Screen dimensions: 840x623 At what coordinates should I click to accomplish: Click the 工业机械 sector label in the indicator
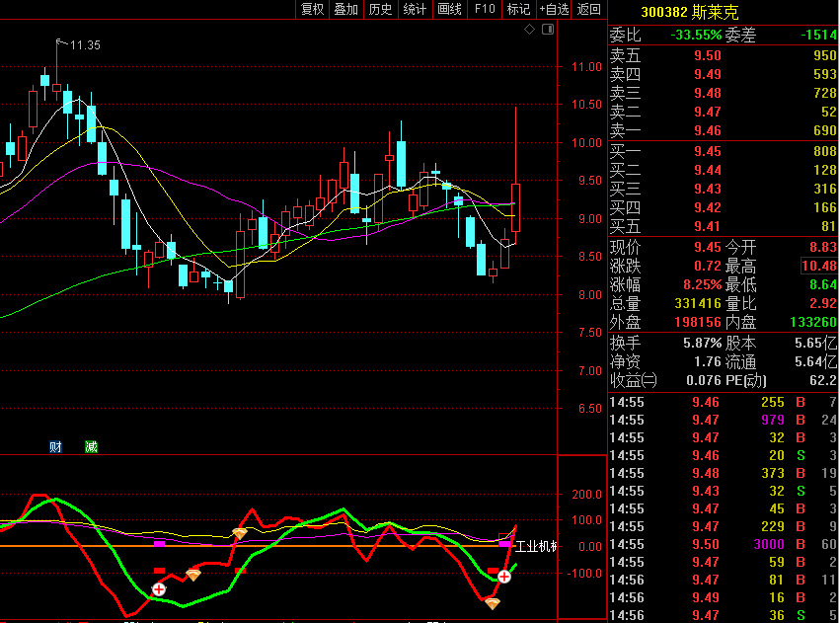click(x=536, y=547)
